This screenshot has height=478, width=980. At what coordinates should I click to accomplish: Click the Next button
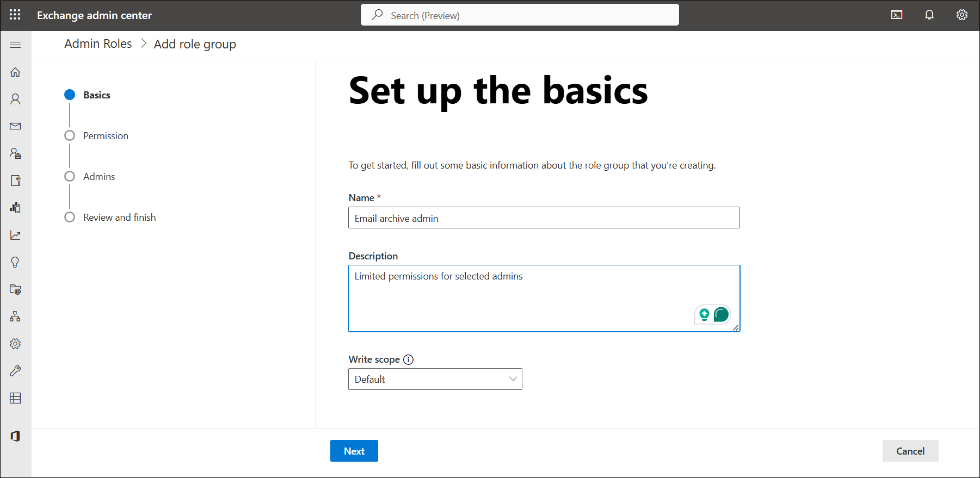coord(354,451)
